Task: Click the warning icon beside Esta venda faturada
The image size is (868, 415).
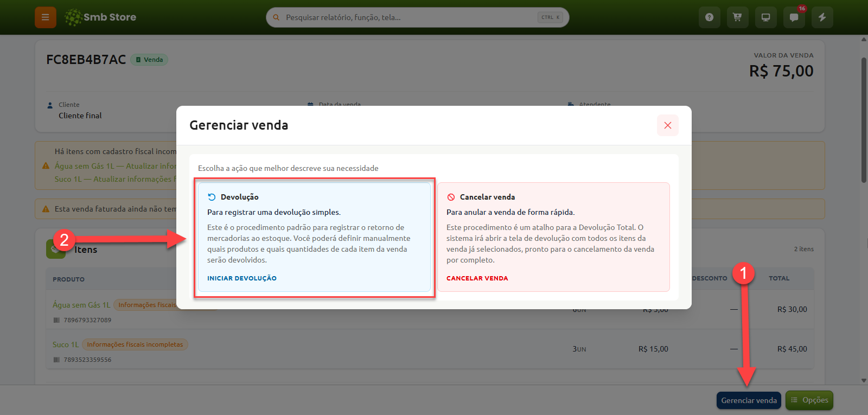Action: click(46, 209)
